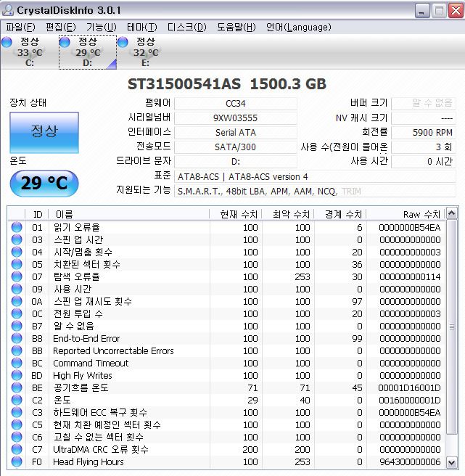Click the Raw 수치 column header
This screenshot has height=476, width=465.
coord(406,215)
